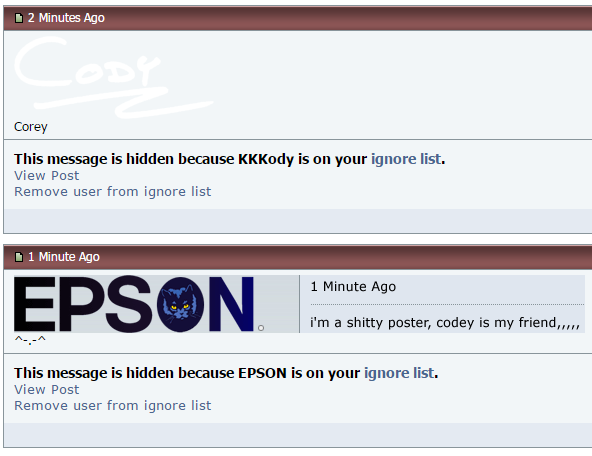Click the post icon beside 1 Minute Ago

click(x=18, y=257)
